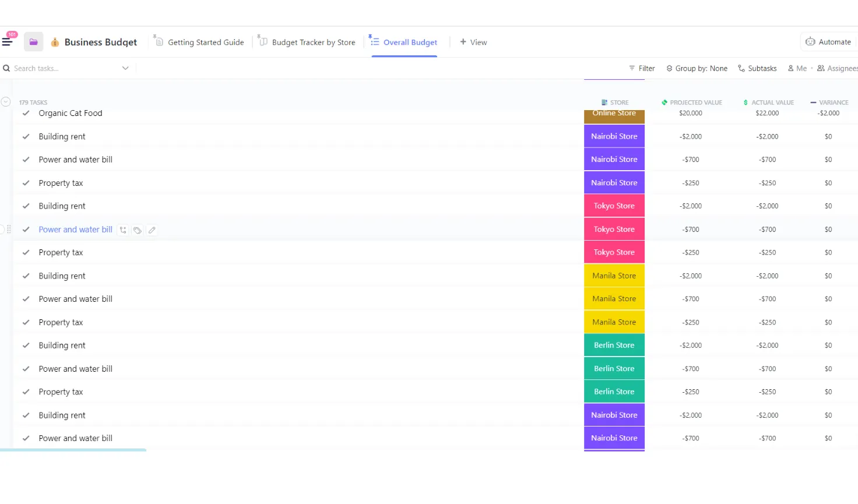This screenshot has height=504, width=858.
Task: Open the Filter options
Action: click(x=642, y=68)
